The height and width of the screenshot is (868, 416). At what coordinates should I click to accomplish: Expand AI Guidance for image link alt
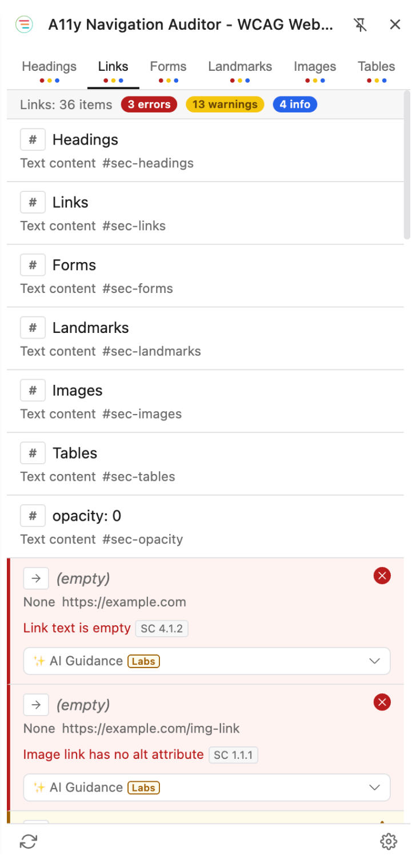click(x=207, y=787)
